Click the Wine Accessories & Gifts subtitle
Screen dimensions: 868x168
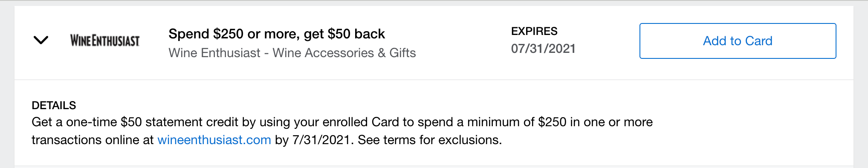[x=344, y=53]
